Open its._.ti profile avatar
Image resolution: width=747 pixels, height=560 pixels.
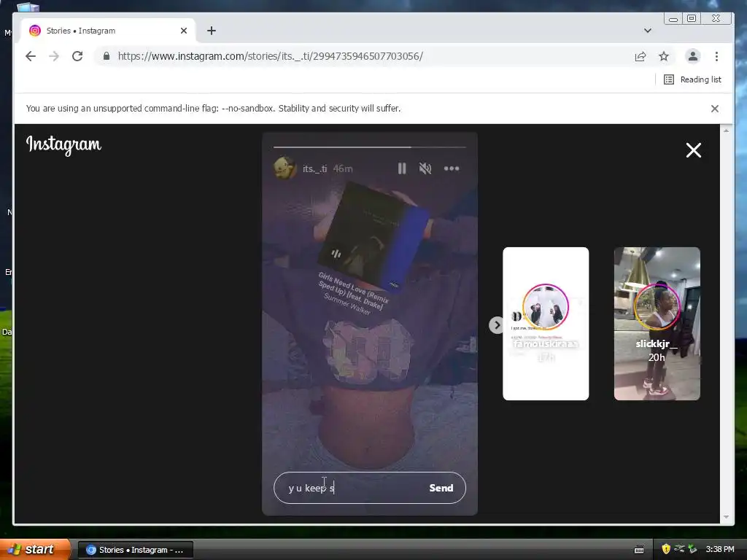click(285, 168)
